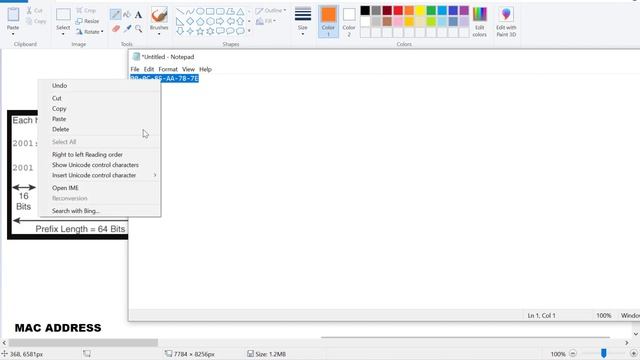Expand Insert Unicode control character submenu
Image resolution: width=640 pixels, height=360 pixels.
pos(155,175)
